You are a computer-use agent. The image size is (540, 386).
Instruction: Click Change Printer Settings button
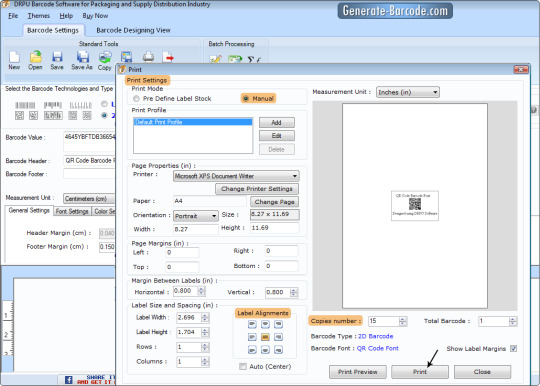pyautogui.click(x=257, y=189)
